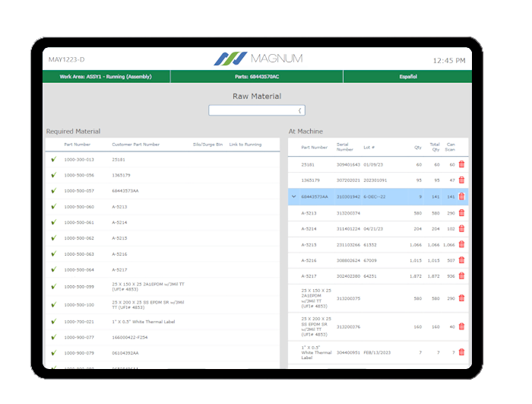532x404 pixels.
Task: Click customer part 06104392AA
Action: tap(125, 353)
